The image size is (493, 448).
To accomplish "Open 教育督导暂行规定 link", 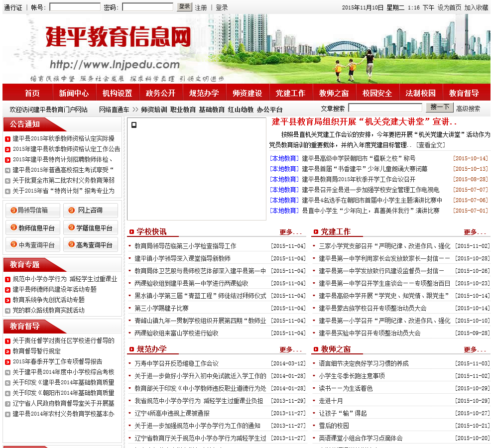I will point(36,351).
